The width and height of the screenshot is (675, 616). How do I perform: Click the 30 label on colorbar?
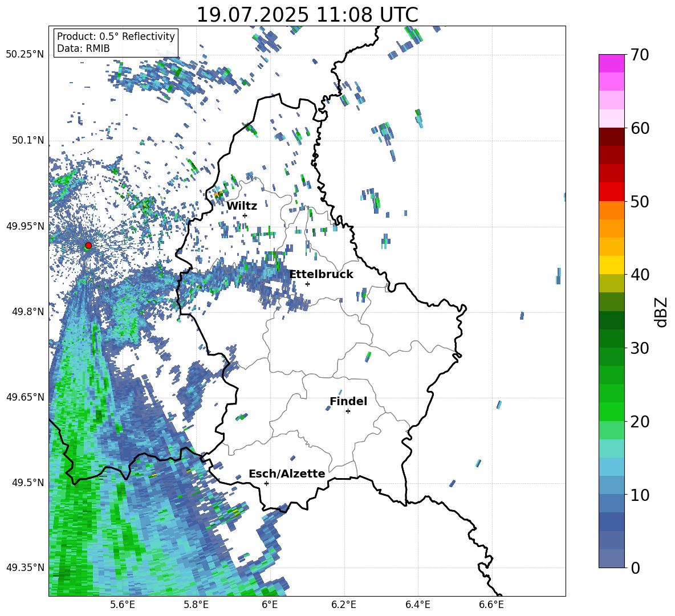tap(640, 348)
